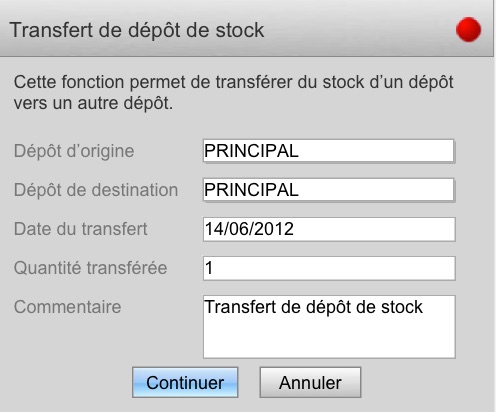Focus the Dépôt de destination field
Viewport: 496px width, 412px height.
329,190
